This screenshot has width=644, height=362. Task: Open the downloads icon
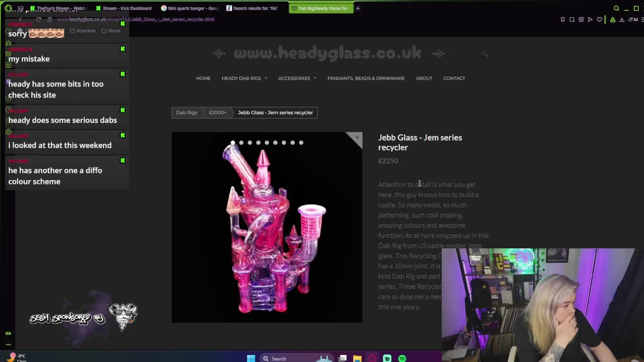(622, 20)
